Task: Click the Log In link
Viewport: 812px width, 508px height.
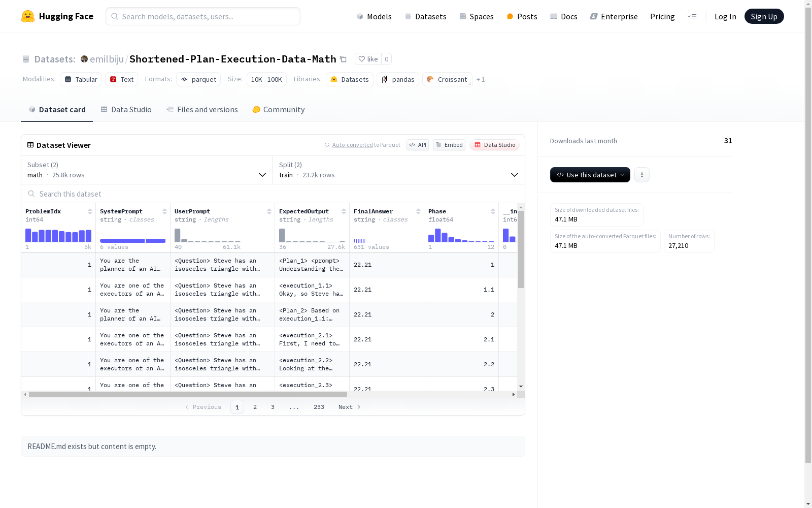Action: click(x=725, y=16)
